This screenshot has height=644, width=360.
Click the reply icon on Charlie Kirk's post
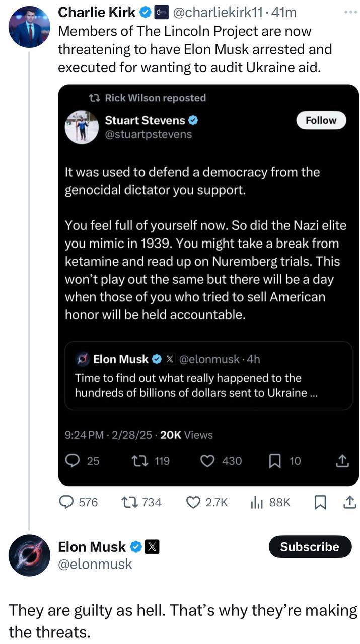[67, 502]
